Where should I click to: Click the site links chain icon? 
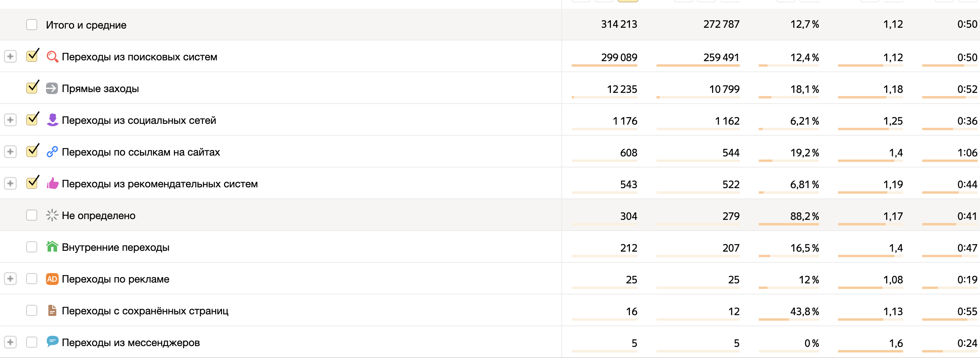pos(52,152)
